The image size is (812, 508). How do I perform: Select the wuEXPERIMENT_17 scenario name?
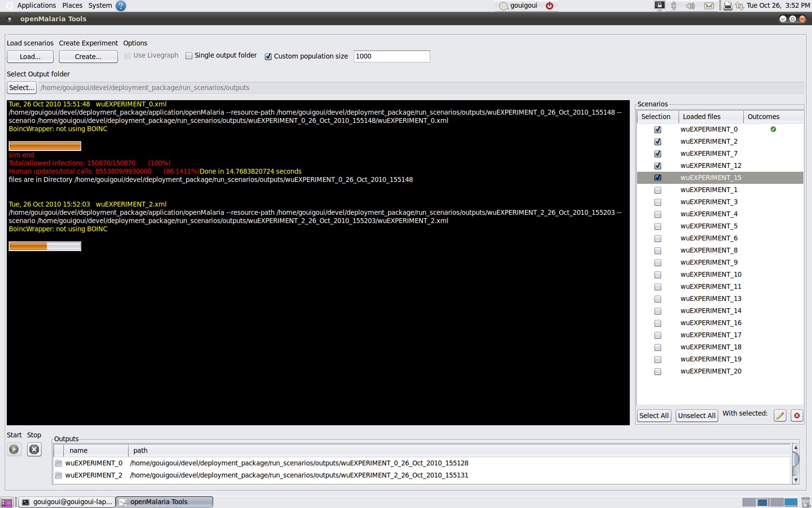711,335
